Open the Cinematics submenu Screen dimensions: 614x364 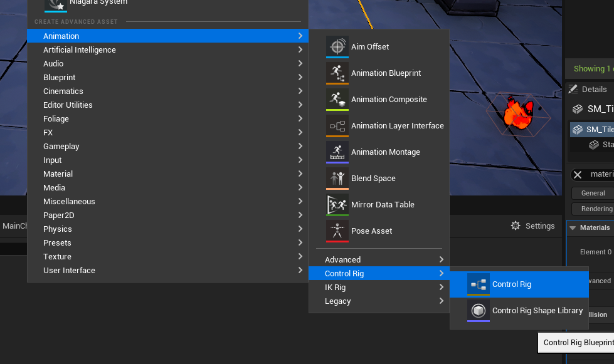point(167,91)
